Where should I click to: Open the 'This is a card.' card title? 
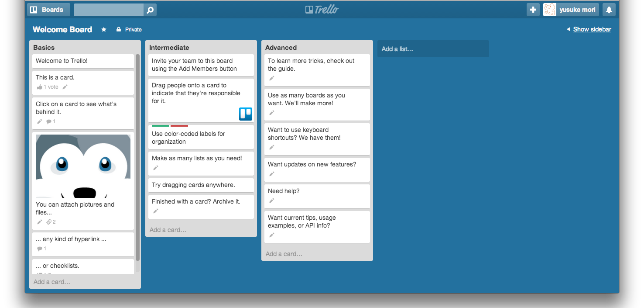click(x=55, y=77)
